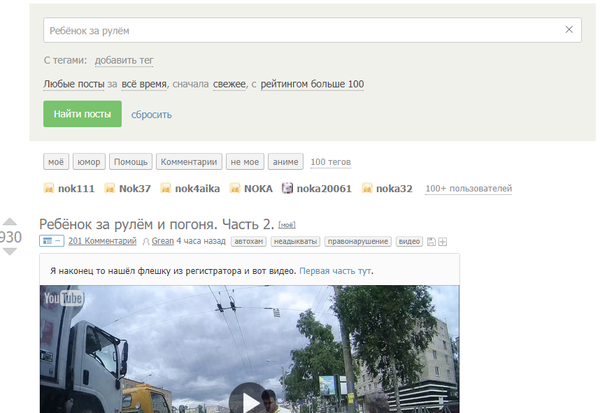
Task: Open the 'рейтингом больше 100' rating filter
Action: [x=312, y=85]
